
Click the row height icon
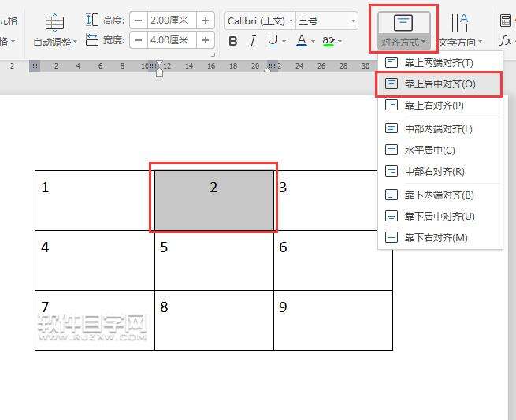(92, 20)
